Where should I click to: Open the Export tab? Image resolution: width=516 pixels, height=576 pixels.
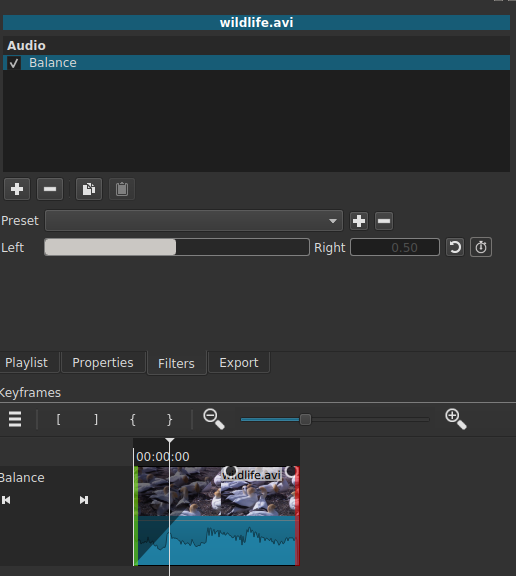239,363
